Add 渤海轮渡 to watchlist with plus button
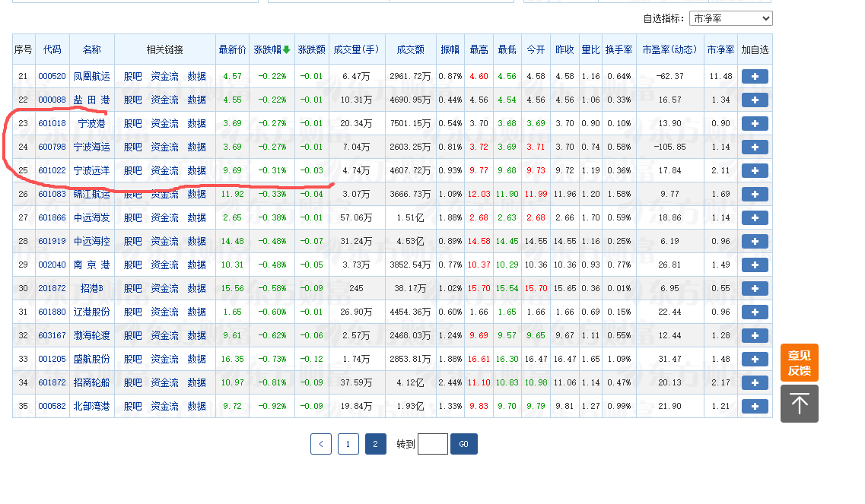 click(x=755, y=335)
